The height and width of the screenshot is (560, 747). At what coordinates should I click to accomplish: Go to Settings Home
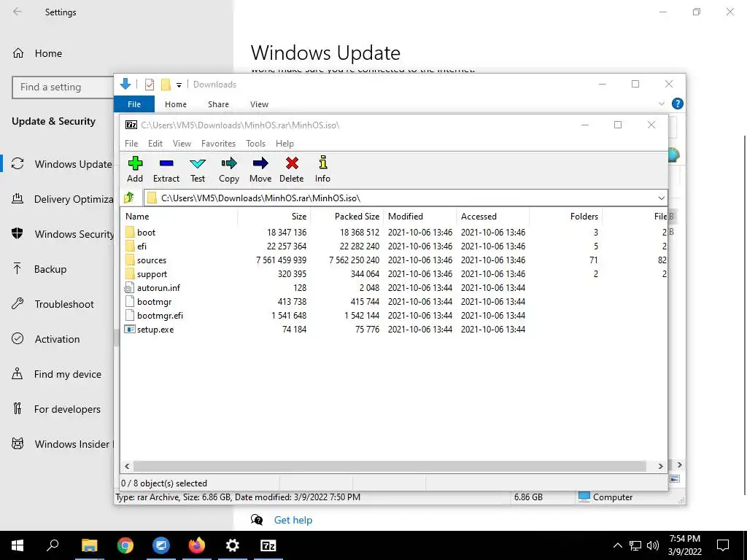tap(47, 53)
